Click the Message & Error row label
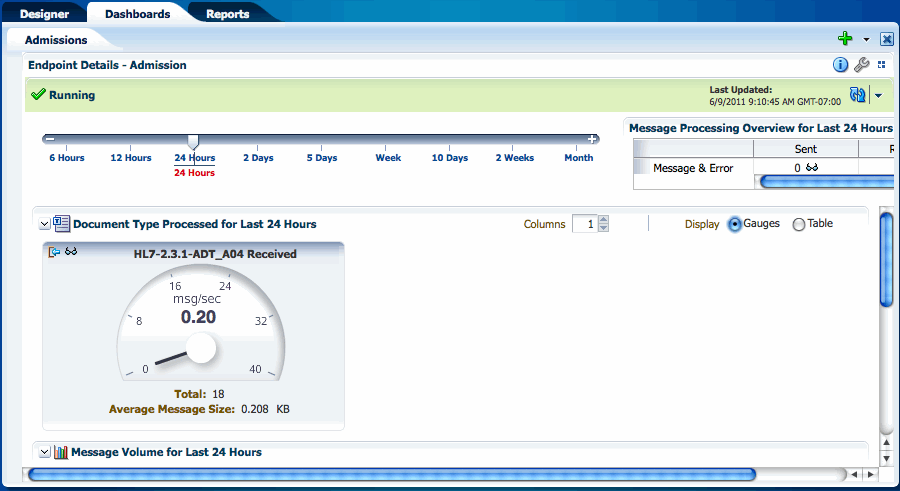Viewport: 900px width, 491px height. 693,168
